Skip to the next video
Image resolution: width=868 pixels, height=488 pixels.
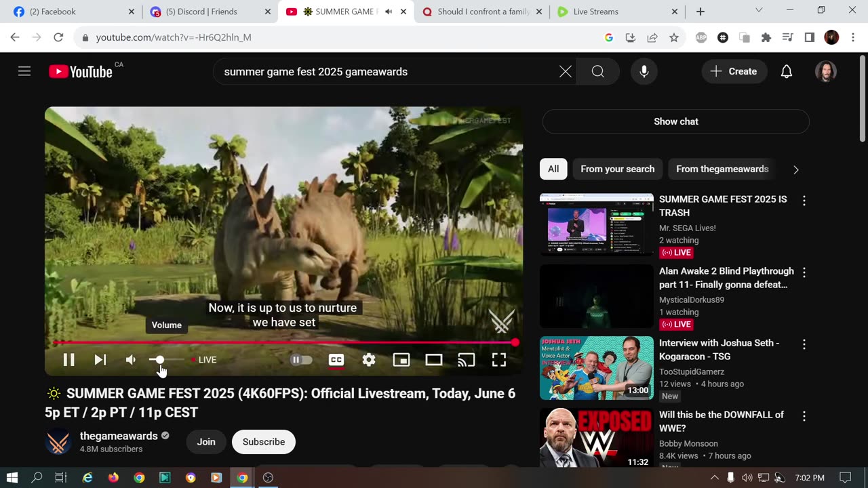(100, 360)
